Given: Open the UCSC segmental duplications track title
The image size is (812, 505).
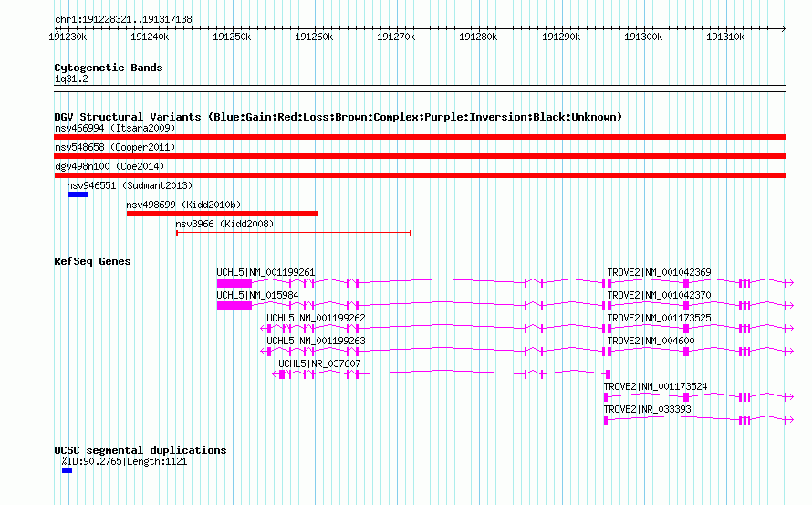Looking at the screenshot, I should (141, 450).
